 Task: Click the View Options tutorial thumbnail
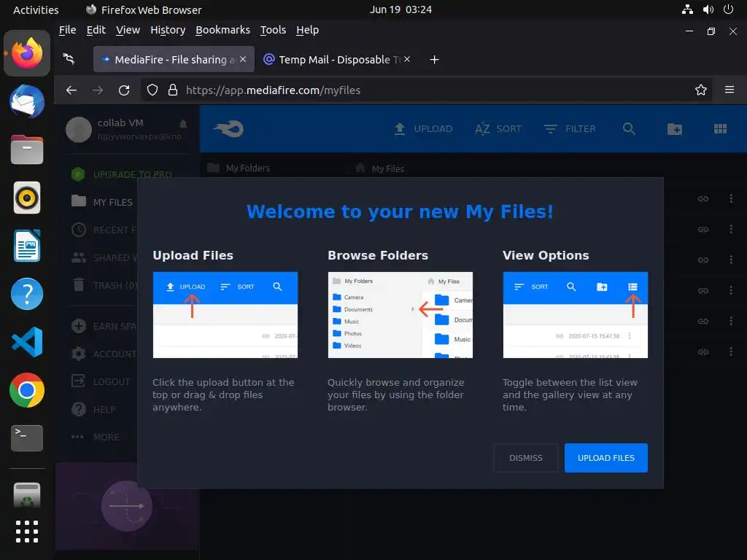[576, 315]
